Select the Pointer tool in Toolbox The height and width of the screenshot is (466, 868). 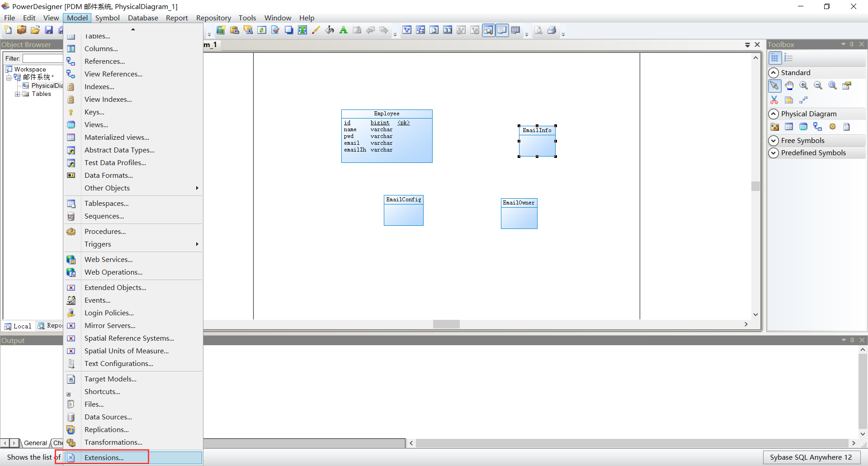pos(774,86)
